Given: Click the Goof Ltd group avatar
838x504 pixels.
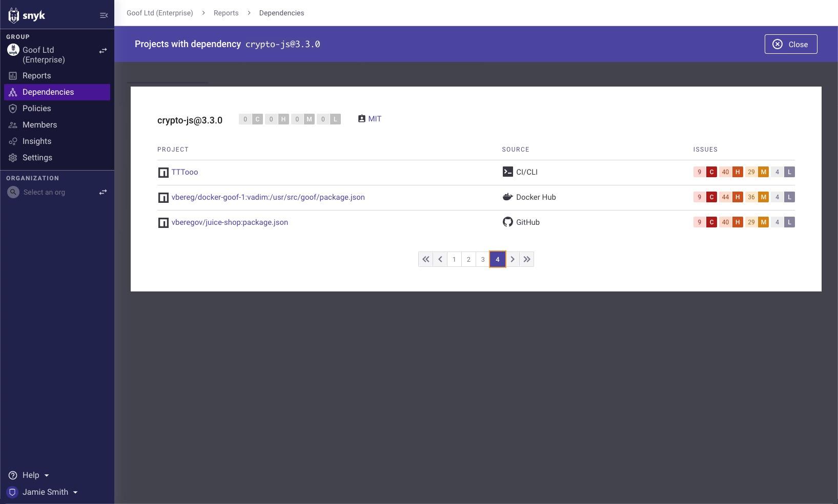Looking at the screenshot, I should pyautogui.click(x=13, y=50).
